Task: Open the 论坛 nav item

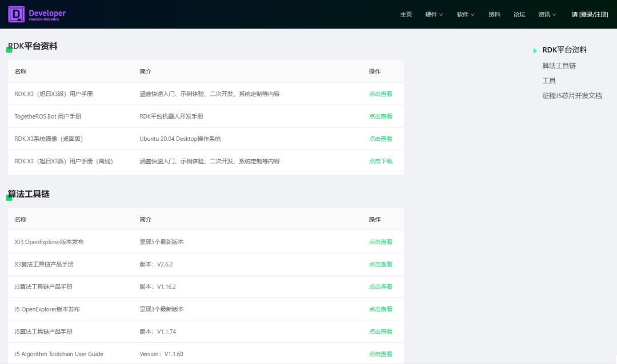Action: [519, 14]
